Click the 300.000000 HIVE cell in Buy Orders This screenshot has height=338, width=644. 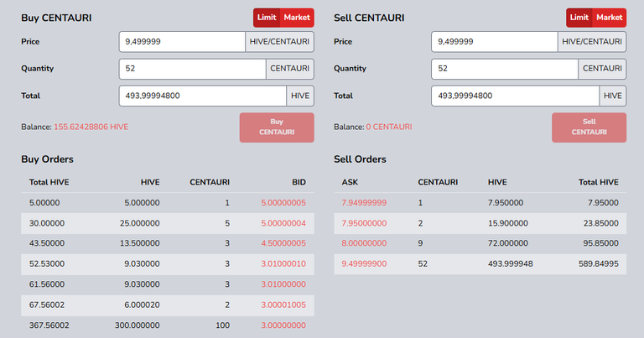click(x=138, y=325)
